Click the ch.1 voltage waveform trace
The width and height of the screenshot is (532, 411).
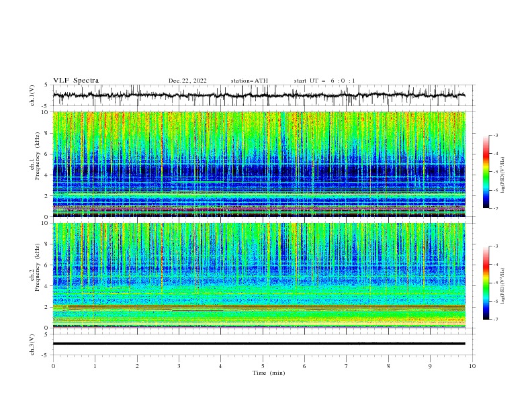tap(259, 95)
